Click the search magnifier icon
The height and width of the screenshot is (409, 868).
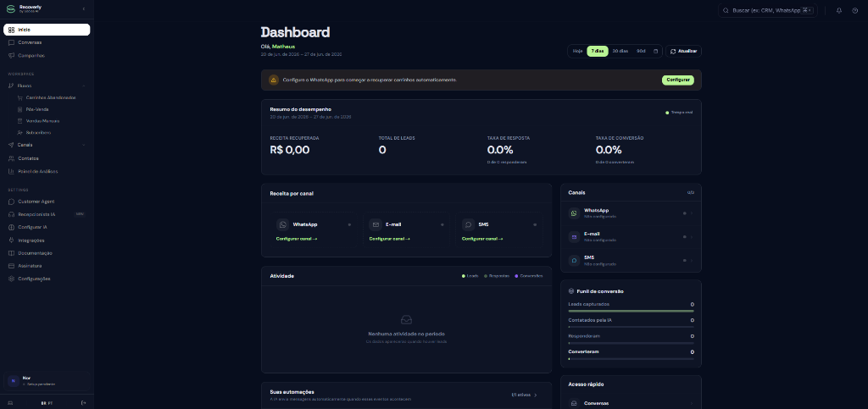pos(726,10)
